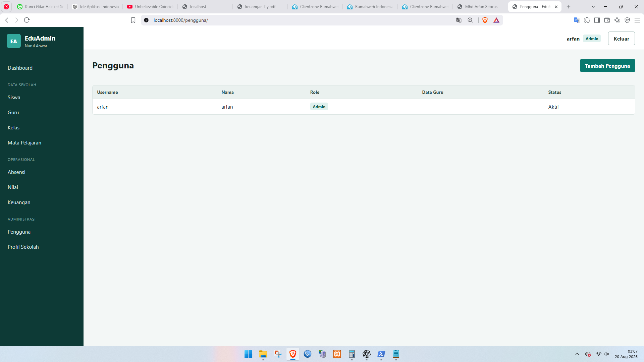Open the browser extensions puzzle icon
This screenshot has height=362, width=644.
point(587,20)
